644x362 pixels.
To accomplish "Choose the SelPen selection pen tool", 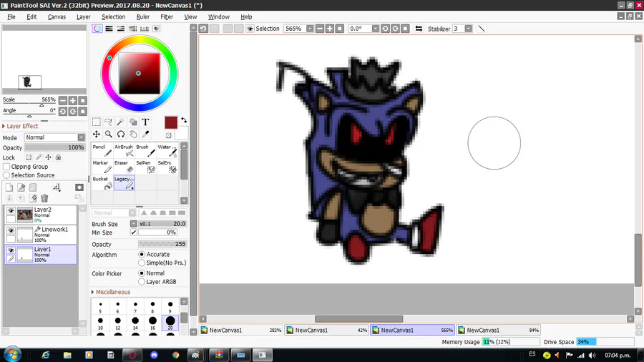I will click(145, 167).
